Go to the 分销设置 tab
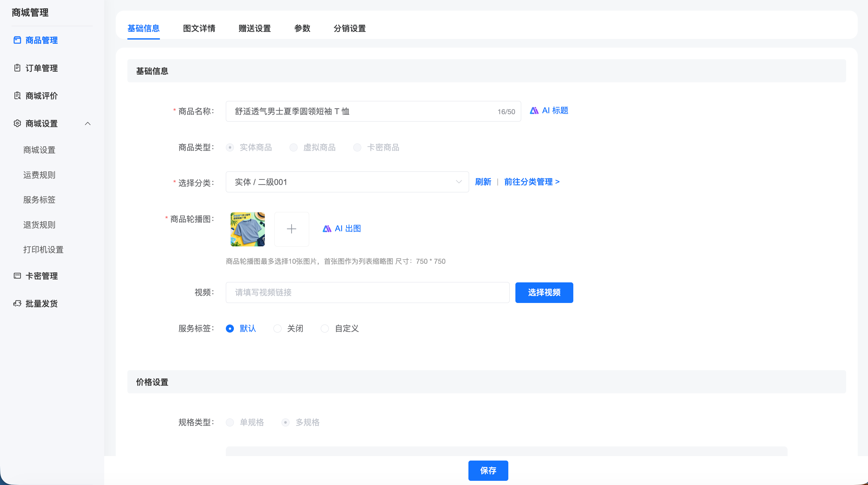The height and width of the screenshot is (485, 868). (x=350, y=28)
